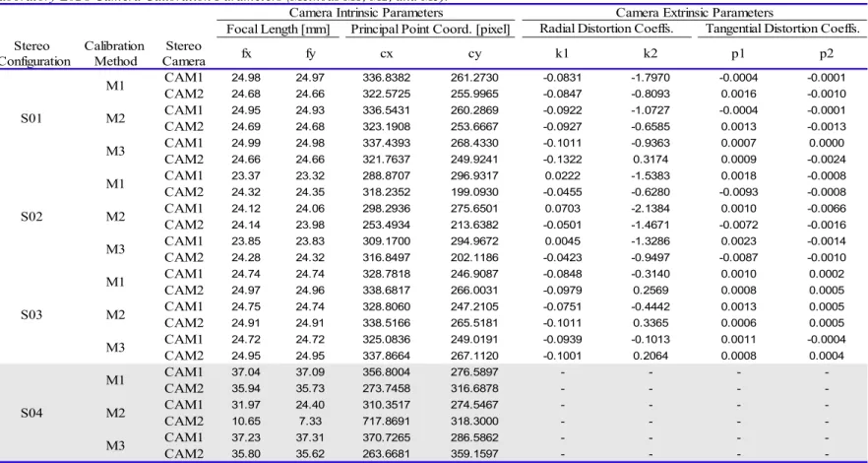Click p1 value -0.0093
This screenshot has height=463, width=868.
tap(738, 192)
